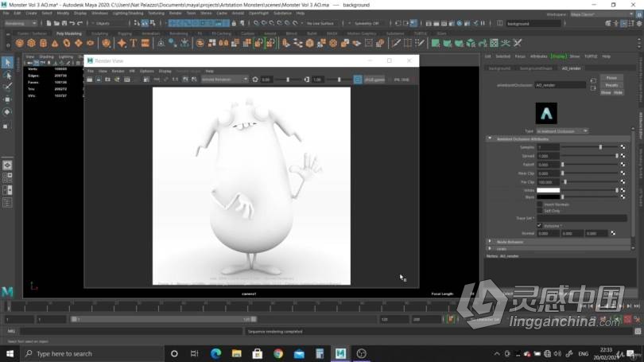
Task: Click the Undo arrow in status line
Action: click(72, 23)
